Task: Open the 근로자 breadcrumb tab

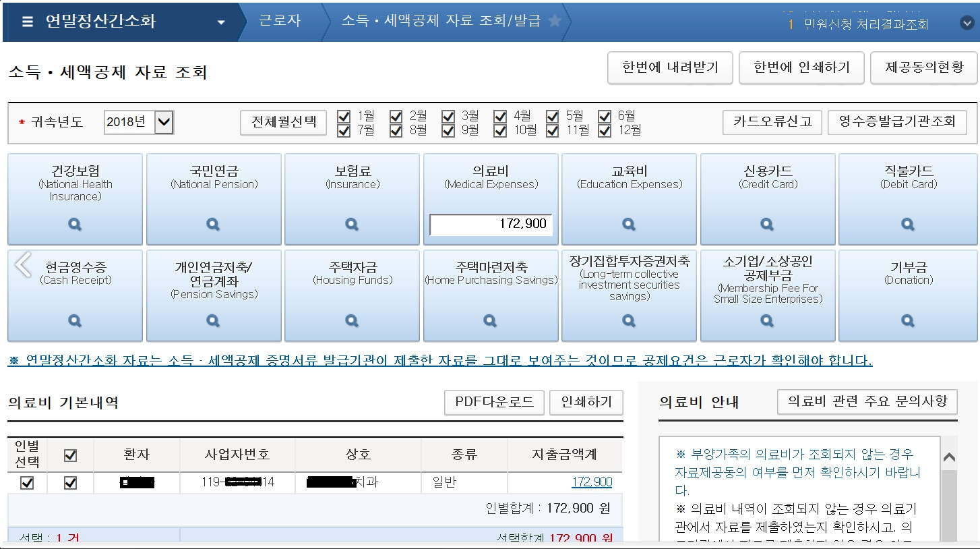Action: pos(280,21)
